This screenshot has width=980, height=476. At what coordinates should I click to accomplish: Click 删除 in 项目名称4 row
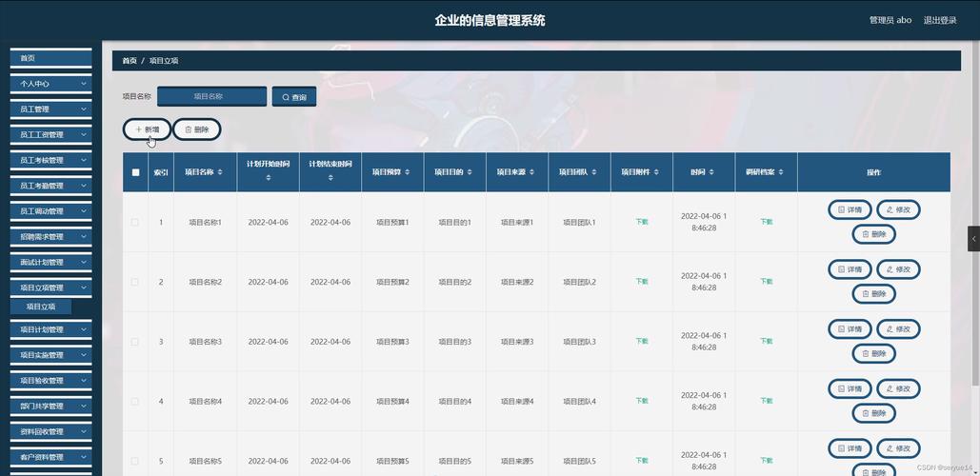[873, 413]
